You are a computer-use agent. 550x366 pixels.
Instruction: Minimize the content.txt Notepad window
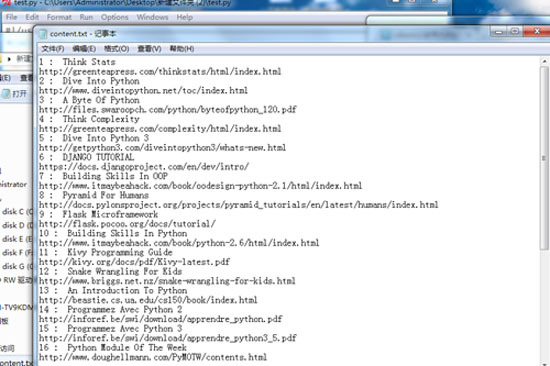(498, 32)
